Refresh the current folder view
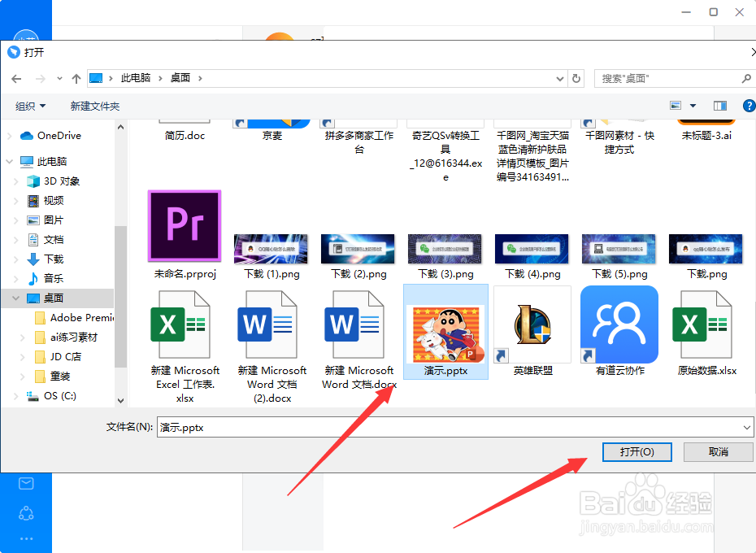 point(576,78)
